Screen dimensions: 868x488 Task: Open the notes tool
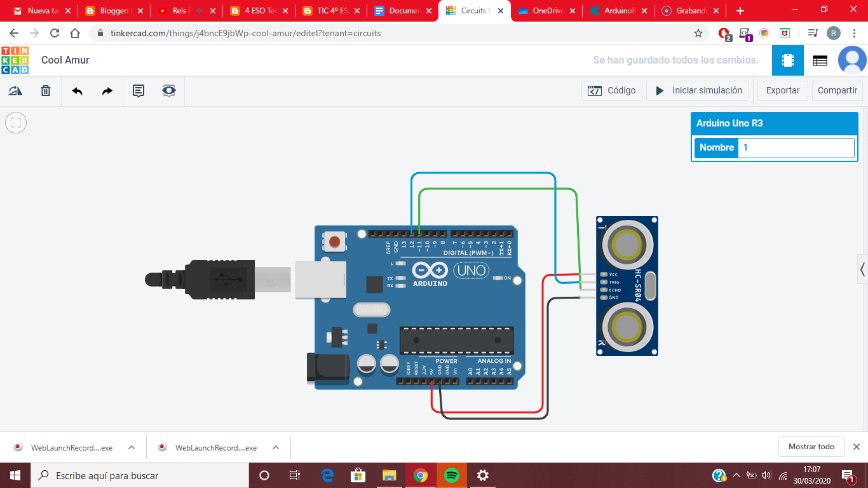pyautogui.click(x=138, y=91)
